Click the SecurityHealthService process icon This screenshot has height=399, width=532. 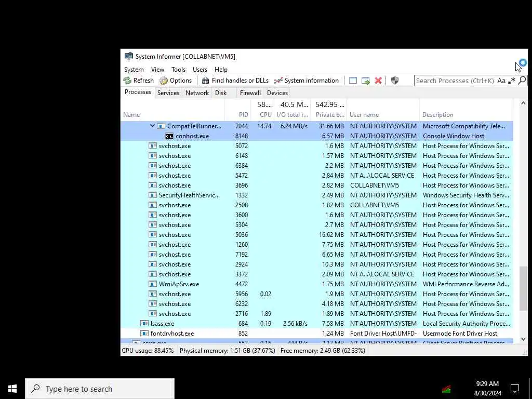tap(153, 195)
